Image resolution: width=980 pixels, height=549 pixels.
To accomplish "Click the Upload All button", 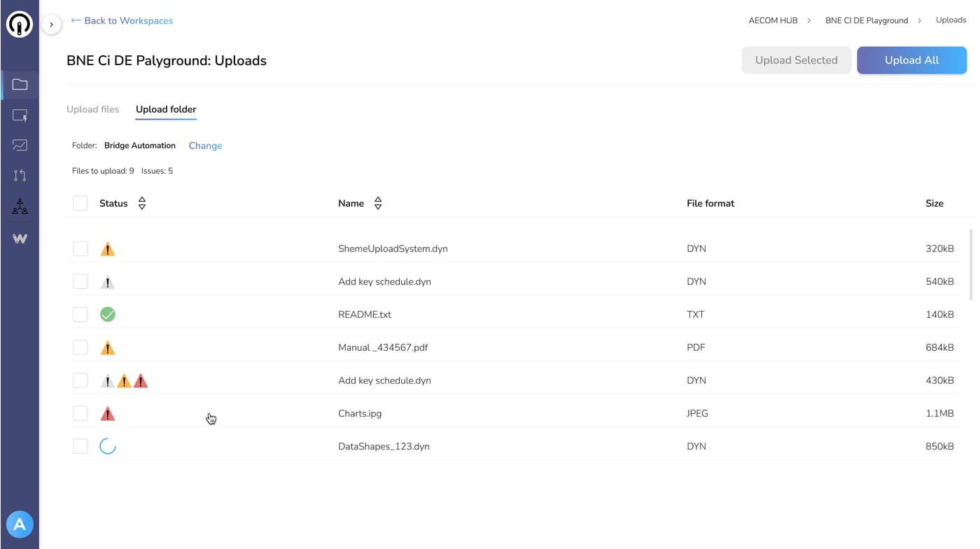I will [911, 60].
